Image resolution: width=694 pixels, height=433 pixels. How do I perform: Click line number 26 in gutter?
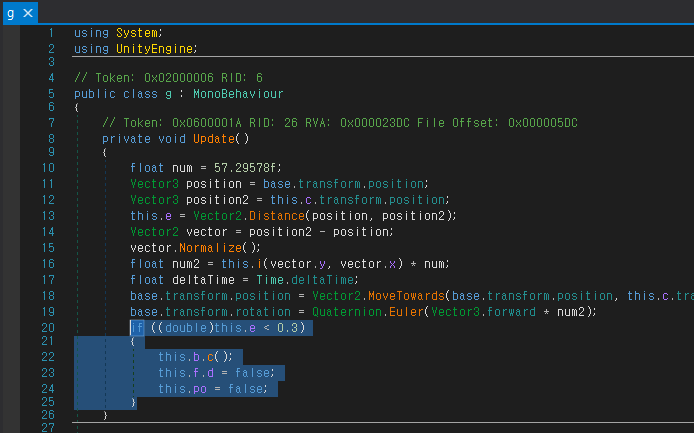tap(48, 415)
